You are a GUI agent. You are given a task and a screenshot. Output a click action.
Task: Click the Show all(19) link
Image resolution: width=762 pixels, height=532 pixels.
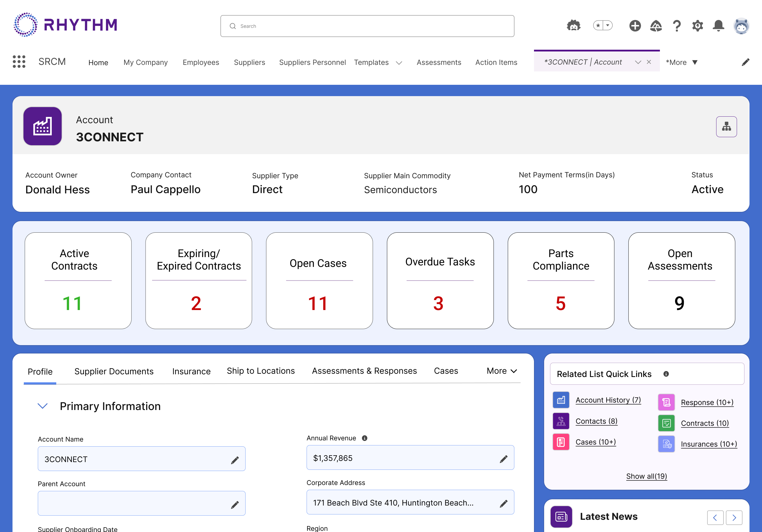646,476
